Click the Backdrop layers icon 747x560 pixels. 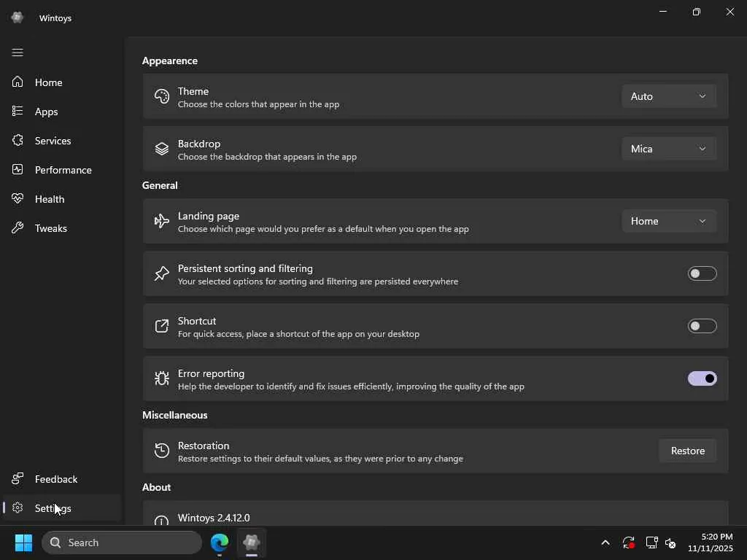(161, 149)
